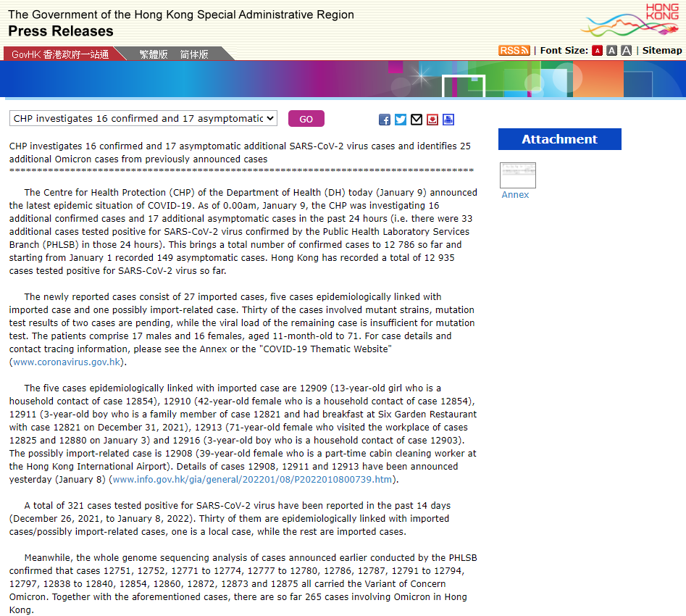Visit www.coronavirus.gov.hk link
The image size is (686, 616).
coord(67,362)
